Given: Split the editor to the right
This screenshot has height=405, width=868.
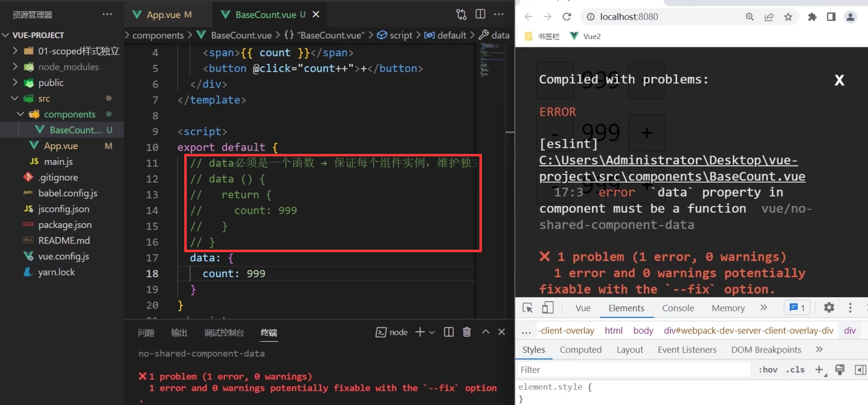Looking at the screenshot, I should point(480,14).
